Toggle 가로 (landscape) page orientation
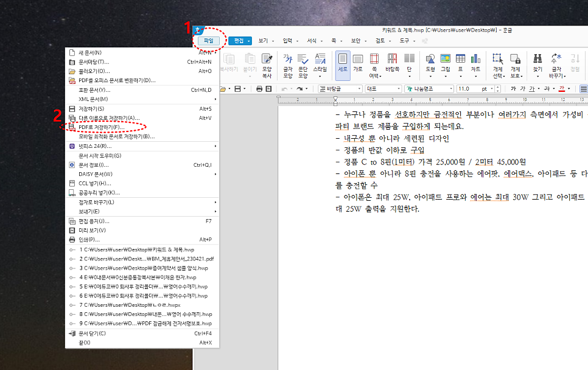The width and height of the screenshot is (588, 370). point(358,62)
